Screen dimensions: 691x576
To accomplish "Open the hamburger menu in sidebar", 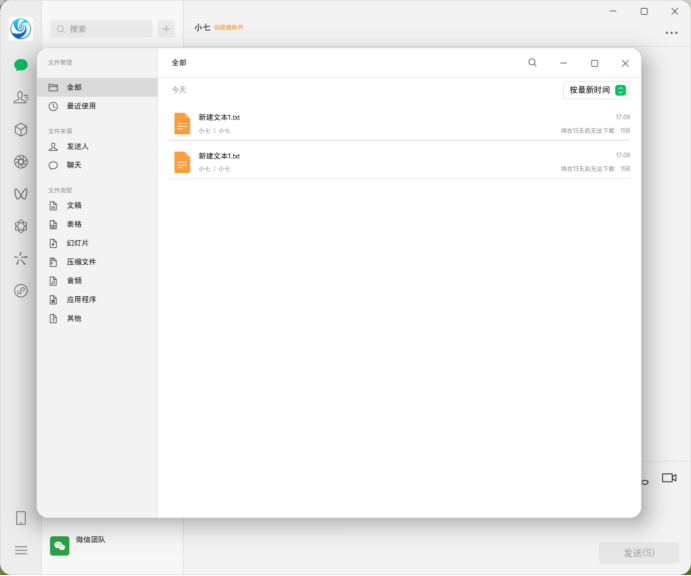I will (21, 550).
